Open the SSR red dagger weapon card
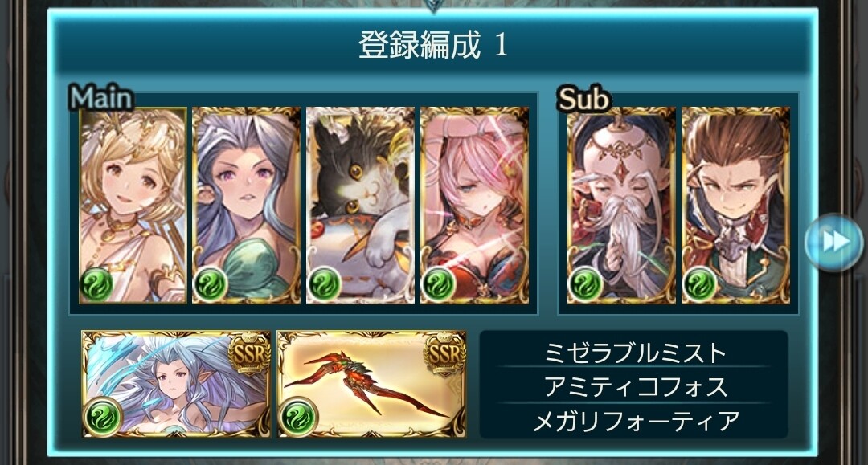Viewport: 868px width, 465px height. coord(371,384)
